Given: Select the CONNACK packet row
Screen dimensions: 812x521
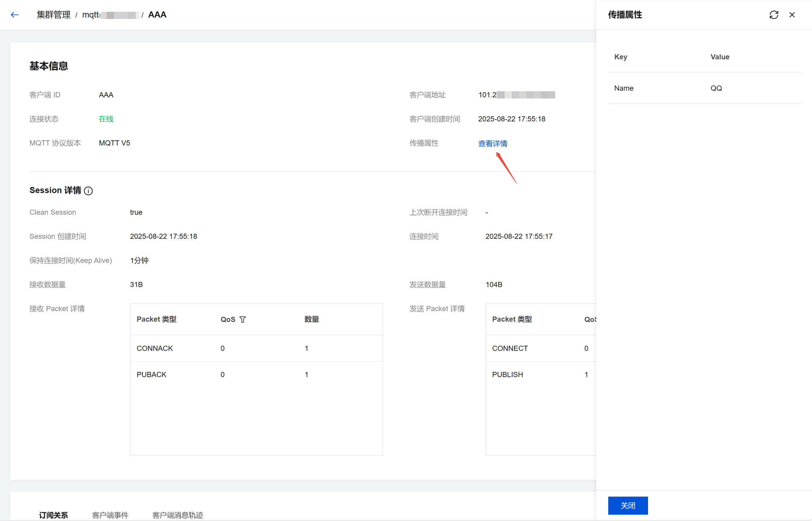Looking at the screenshot, I should (x=256, y=348).
